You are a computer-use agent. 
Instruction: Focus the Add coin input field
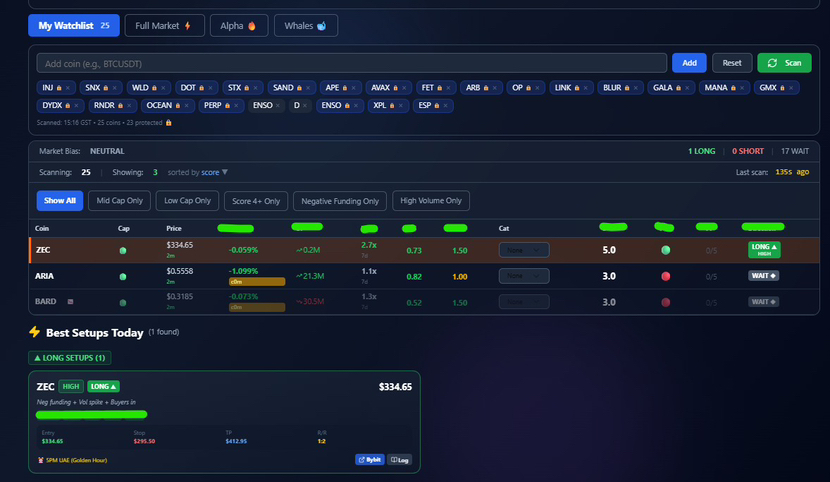351,63
